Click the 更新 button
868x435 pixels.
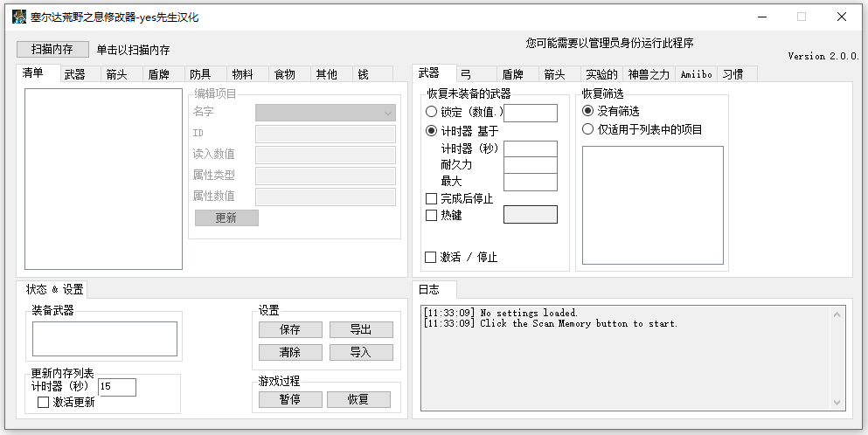pyautogui.click(x=226, y=218)
